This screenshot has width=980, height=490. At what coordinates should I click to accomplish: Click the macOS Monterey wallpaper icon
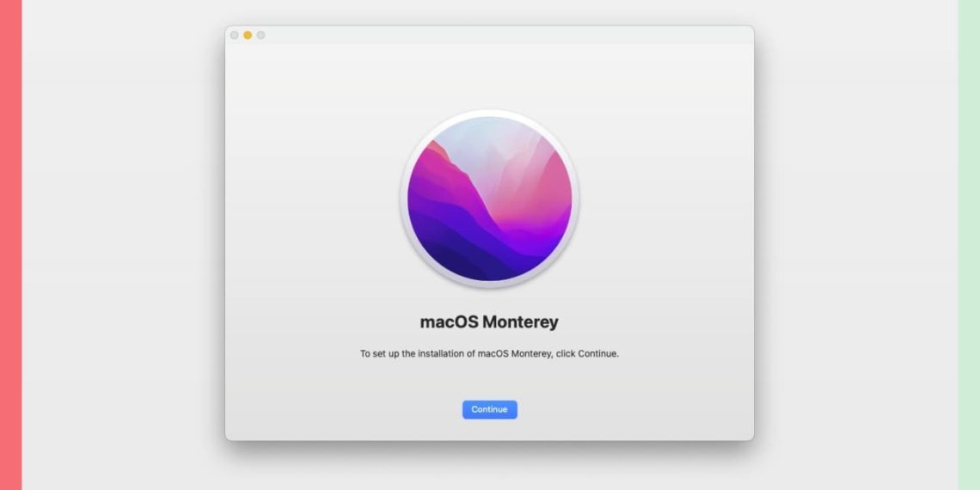click(489, 199)
